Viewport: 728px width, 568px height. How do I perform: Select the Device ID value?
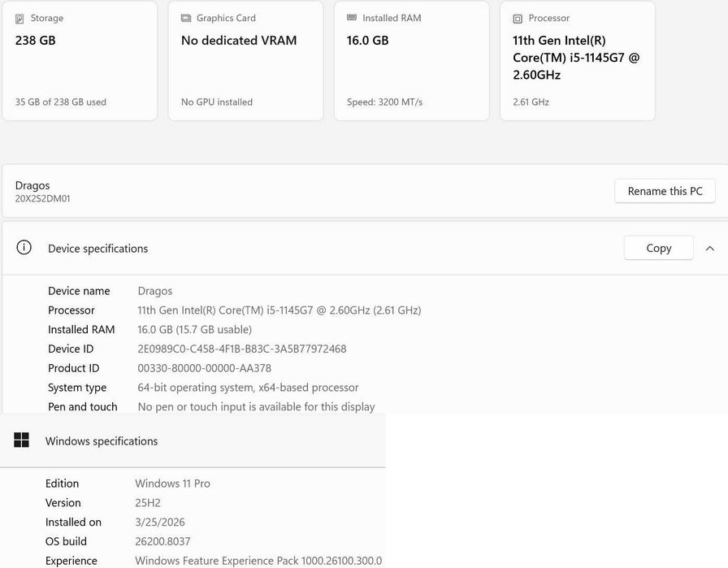coord(242,349)
